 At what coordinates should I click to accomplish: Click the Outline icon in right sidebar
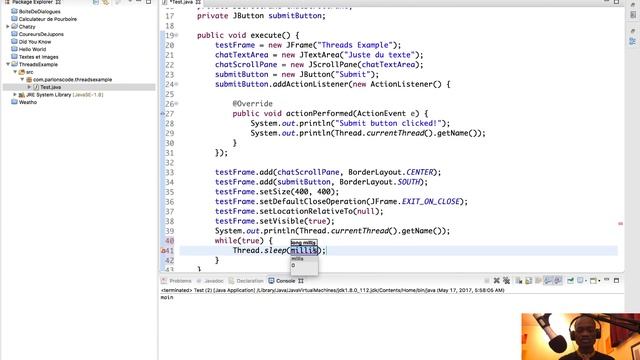pos(633,41)
